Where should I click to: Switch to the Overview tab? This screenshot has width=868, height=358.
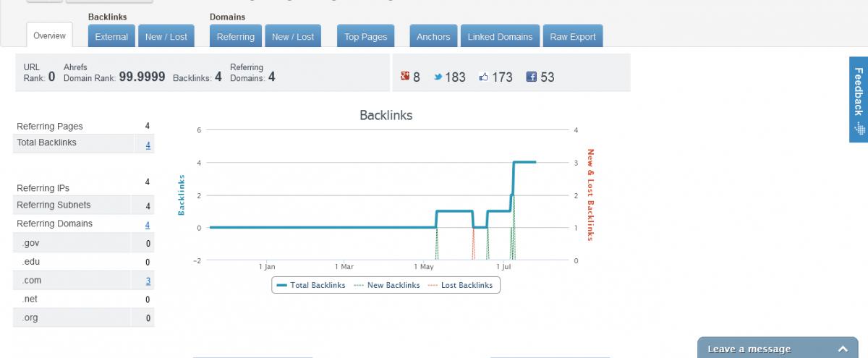[50, 35]
